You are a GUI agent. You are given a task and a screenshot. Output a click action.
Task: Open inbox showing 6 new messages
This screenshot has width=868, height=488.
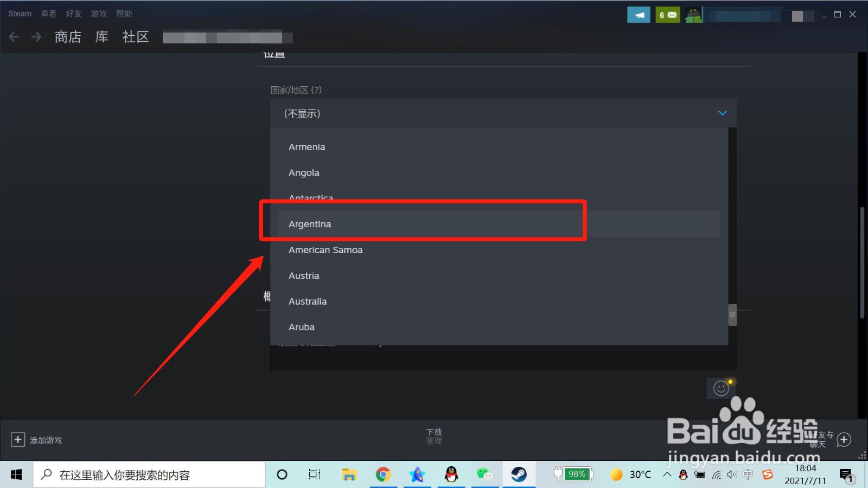pos(667,15)
